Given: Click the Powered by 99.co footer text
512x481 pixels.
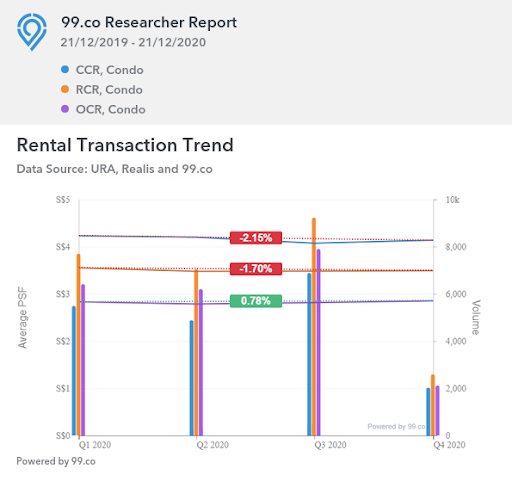Looking at the screenshot, I should 56,461.
